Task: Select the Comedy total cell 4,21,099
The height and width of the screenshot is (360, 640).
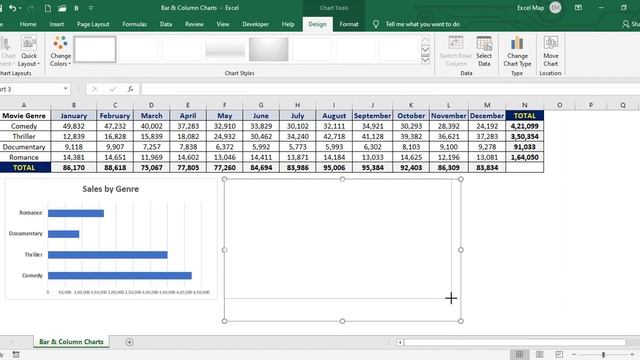Action: 524,126
